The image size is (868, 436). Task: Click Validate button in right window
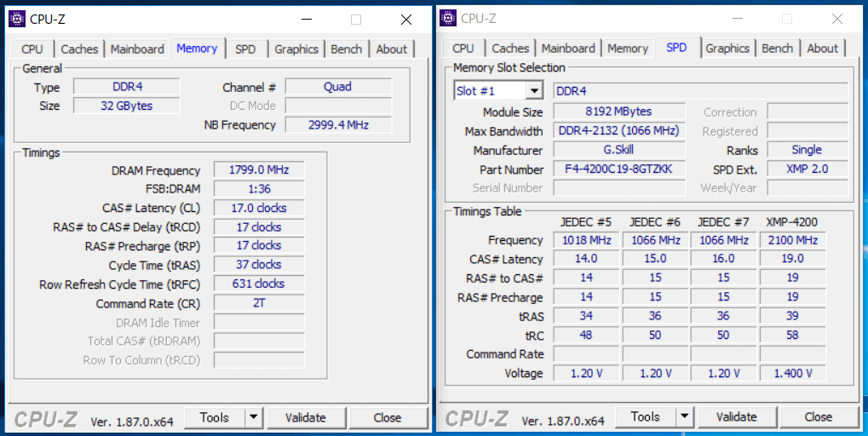click(x=737, y=416)
